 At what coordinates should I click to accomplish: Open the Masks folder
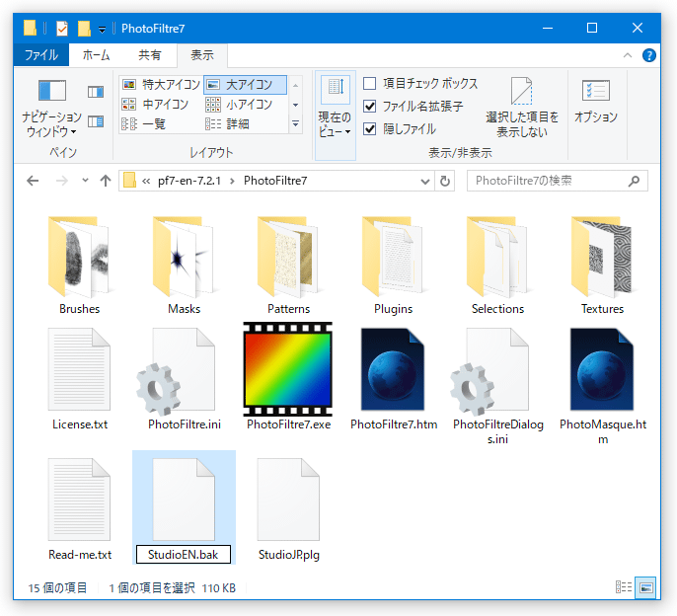coord(184,257)
